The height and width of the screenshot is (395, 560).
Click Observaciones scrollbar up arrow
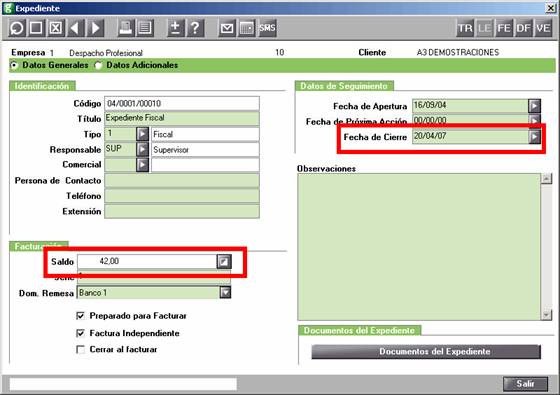click(546, 179)
